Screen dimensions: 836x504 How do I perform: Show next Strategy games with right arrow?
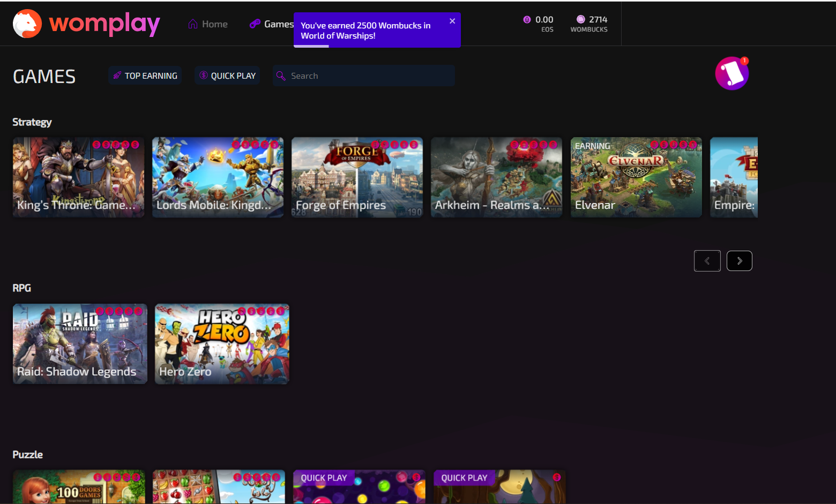(x=740, y=261)
